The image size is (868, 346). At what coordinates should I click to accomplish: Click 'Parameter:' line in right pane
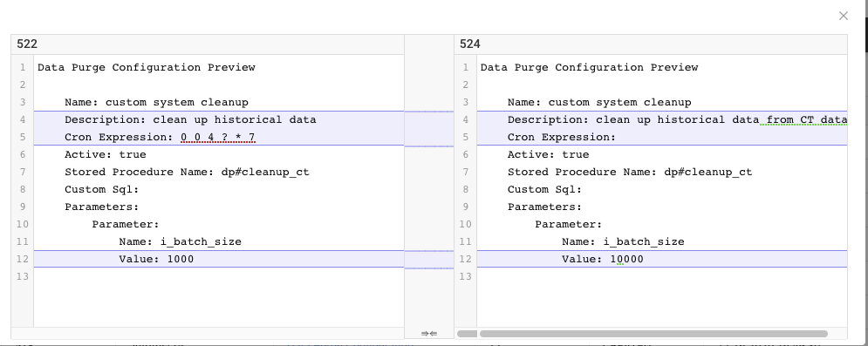point(569,224)
